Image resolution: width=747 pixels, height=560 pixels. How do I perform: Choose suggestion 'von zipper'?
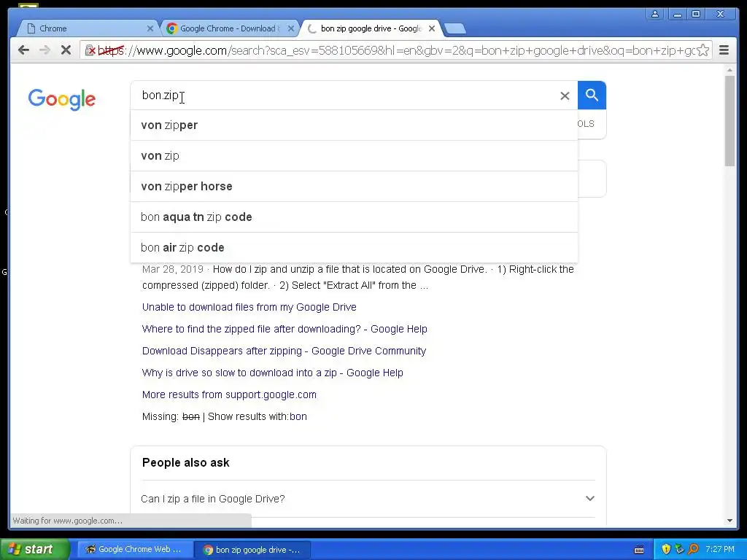point(354,125)
